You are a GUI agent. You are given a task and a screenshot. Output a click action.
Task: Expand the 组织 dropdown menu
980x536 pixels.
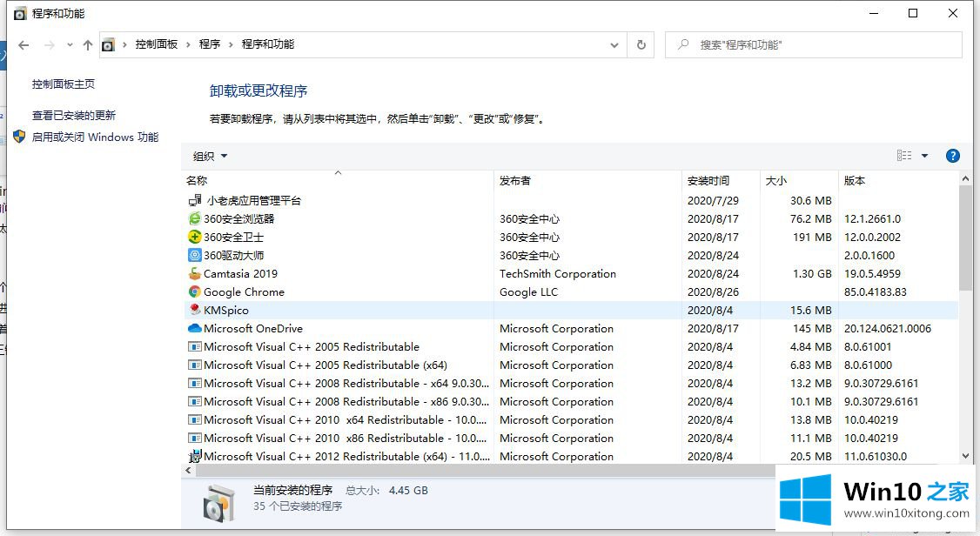tap(210, 157)
